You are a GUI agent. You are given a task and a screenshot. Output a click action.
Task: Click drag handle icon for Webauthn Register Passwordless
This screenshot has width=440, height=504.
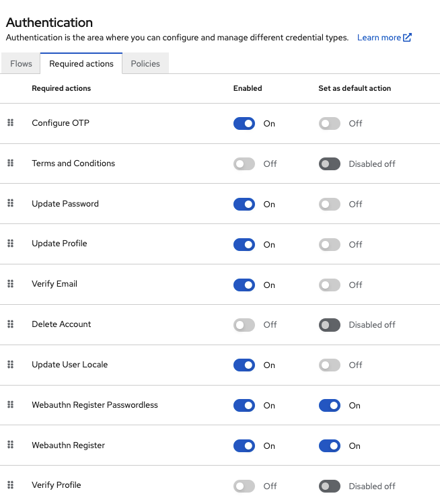(10, 405)
